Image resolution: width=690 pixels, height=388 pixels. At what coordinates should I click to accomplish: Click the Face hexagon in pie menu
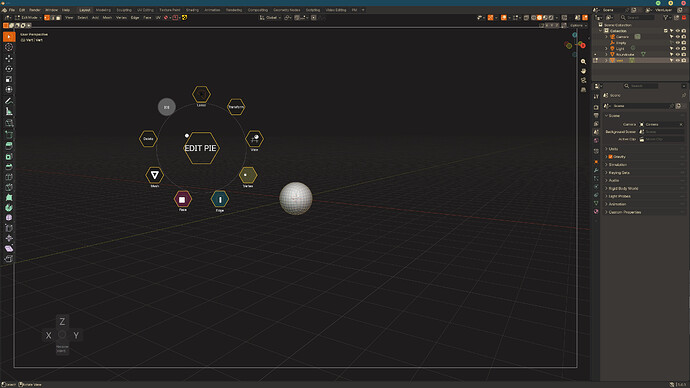point(183,199)
